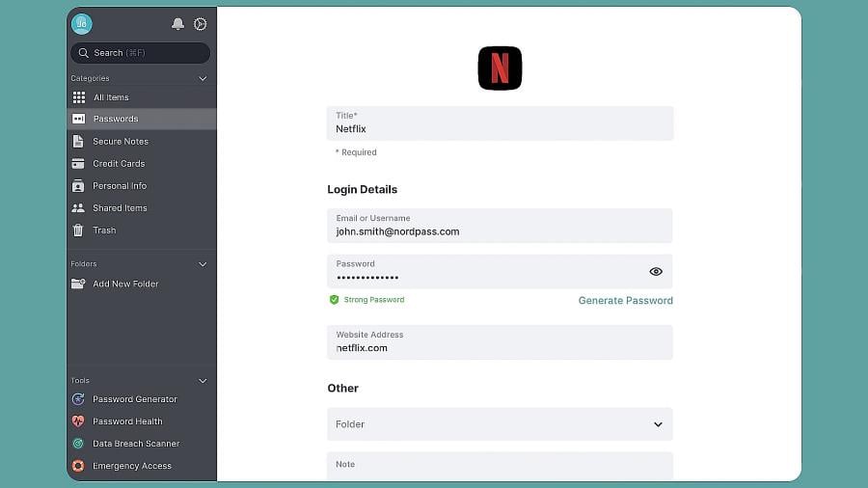Click the Trash bin icon
Screen dimensions: 868x488
tap(78, 230)
